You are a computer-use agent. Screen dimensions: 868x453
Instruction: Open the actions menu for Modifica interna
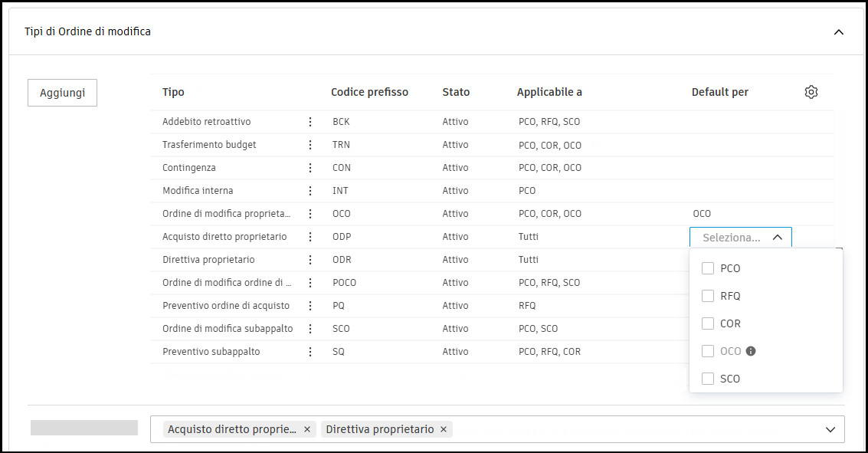pos(310,190)
